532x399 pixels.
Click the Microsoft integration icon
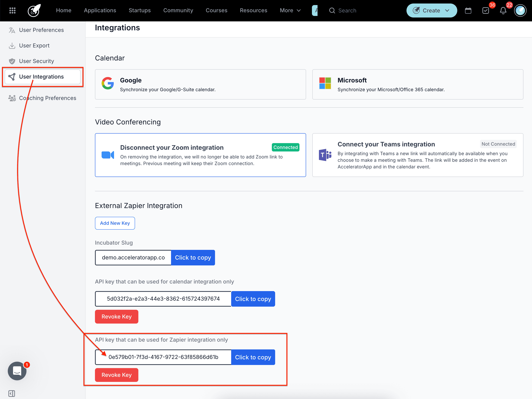pos(325,84)
